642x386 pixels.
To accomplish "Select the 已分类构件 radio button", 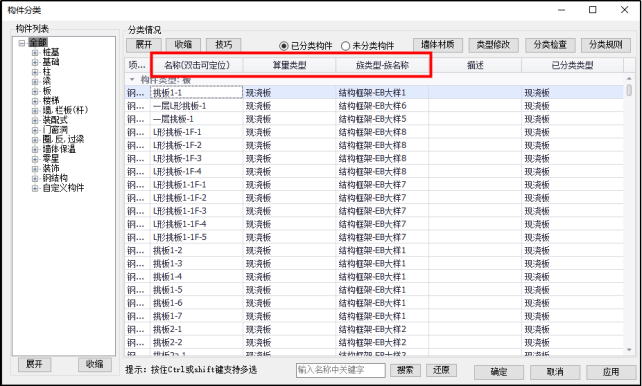I will 284,46.
